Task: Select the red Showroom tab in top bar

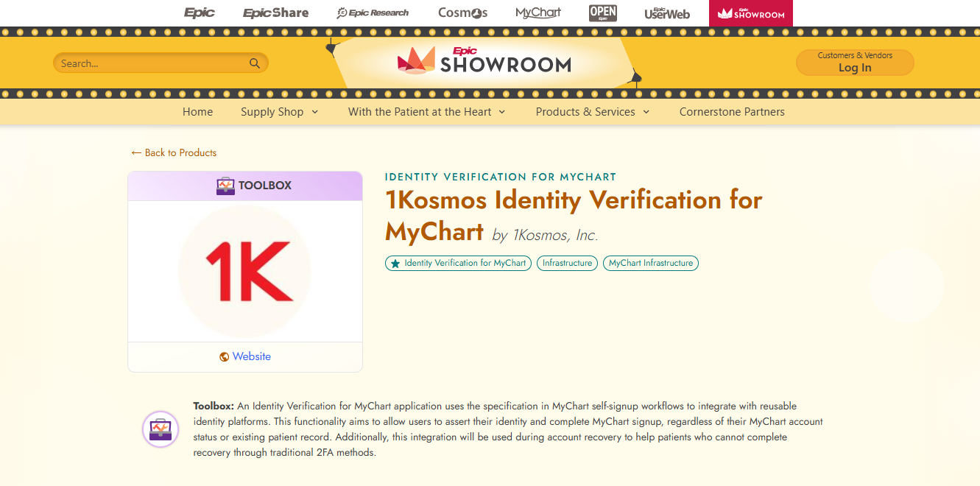Action: point(751,13)
